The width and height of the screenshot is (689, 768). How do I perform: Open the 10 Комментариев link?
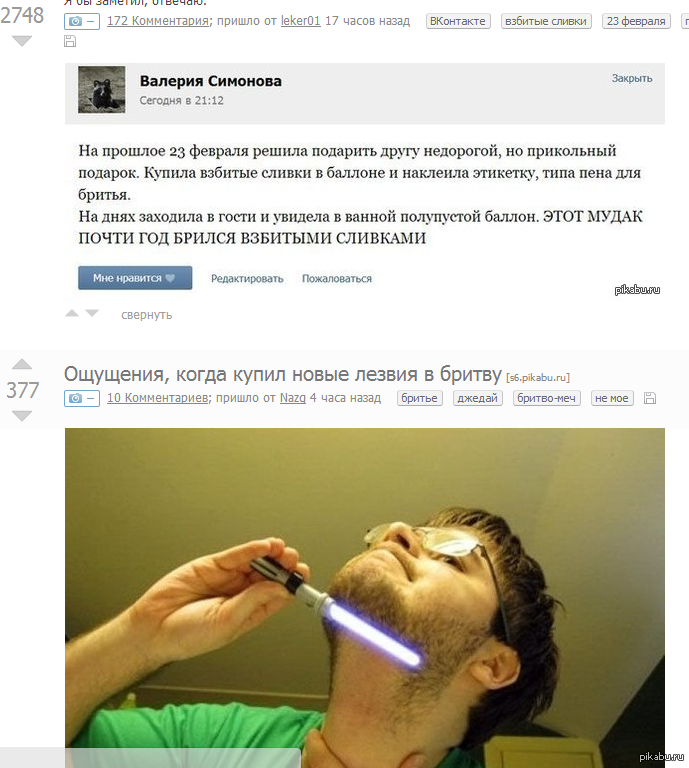(158, 398)
